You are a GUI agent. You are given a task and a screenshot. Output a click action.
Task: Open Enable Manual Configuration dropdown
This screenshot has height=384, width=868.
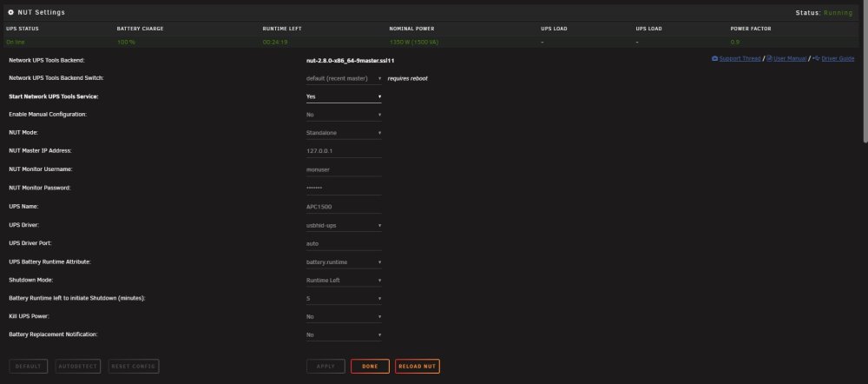tap(344, 115)
